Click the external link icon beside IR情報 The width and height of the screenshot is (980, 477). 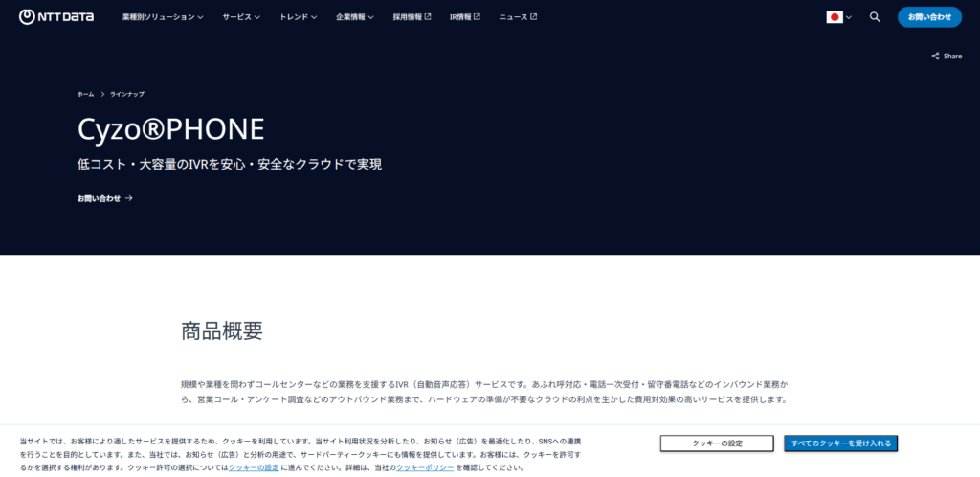point(478,17)
